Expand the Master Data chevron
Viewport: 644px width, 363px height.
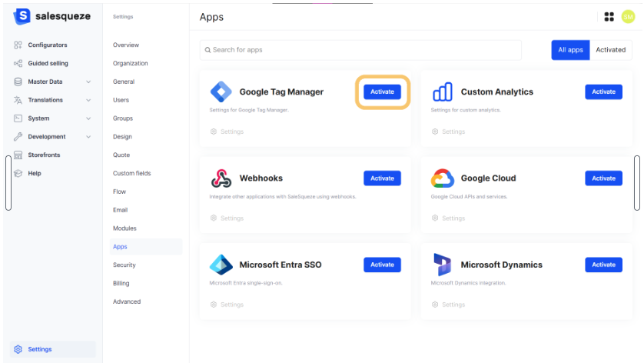(x=88, y=82)
